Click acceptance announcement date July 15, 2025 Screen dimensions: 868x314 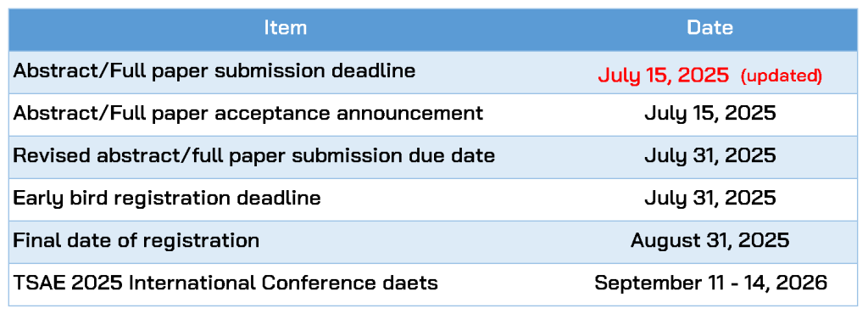click(709, 113)
